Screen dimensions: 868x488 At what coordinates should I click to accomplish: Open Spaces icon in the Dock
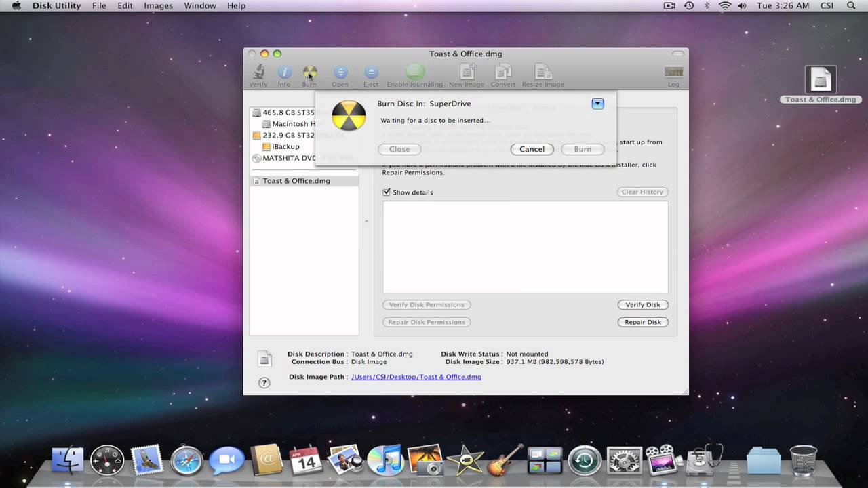point(545,461)
